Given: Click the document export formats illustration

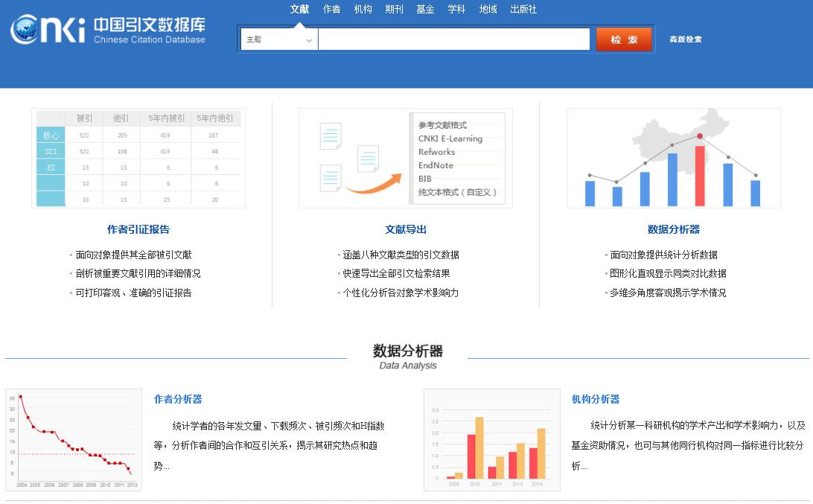Looking at the screenshot, I should coord(406,158).
